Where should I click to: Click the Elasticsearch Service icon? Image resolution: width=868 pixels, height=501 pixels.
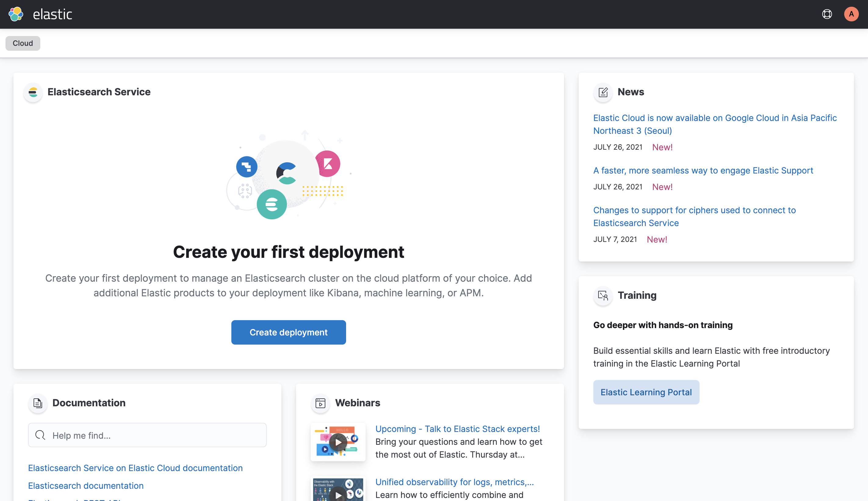tap(33, 92)
